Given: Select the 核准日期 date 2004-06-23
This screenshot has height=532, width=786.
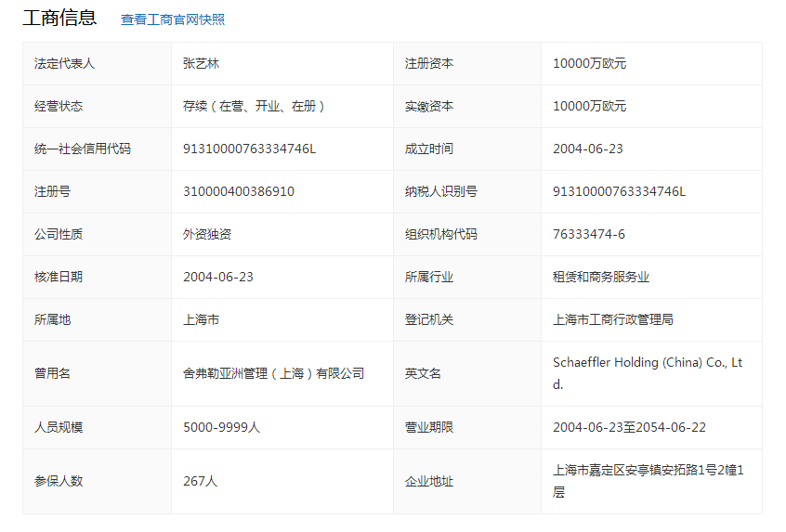Looking at the screenshot, I should point(218,277).
